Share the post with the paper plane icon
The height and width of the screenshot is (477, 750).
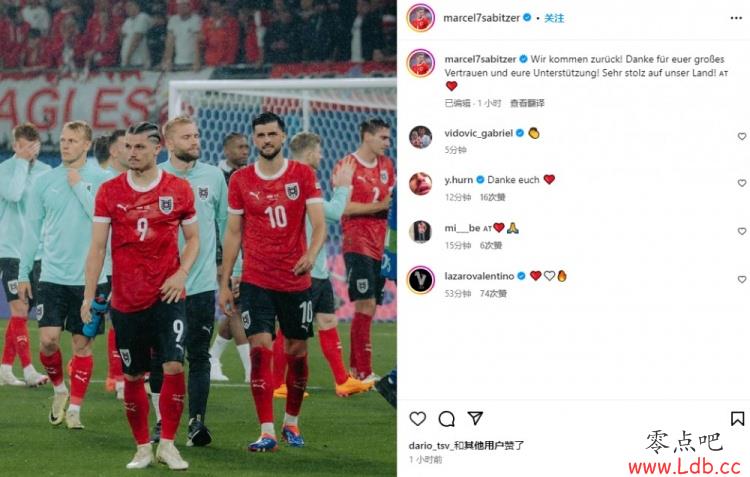pyautogui.click(x=475, y=418)
